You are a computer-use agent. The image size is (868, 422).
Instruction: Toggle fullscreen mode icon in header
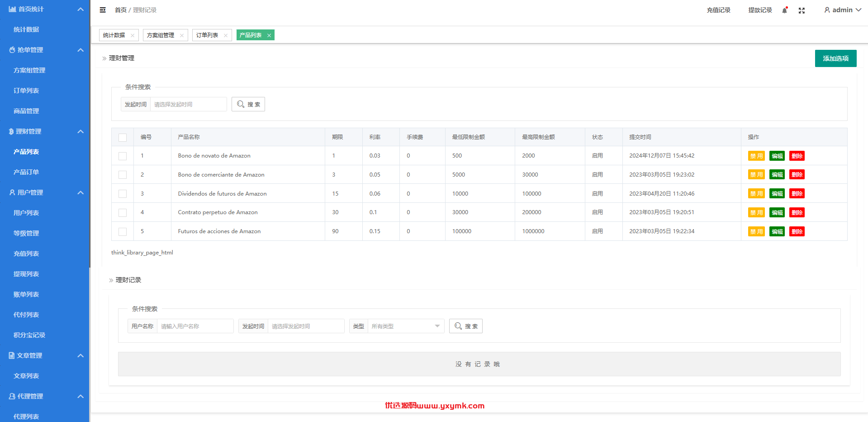(802, 10)
